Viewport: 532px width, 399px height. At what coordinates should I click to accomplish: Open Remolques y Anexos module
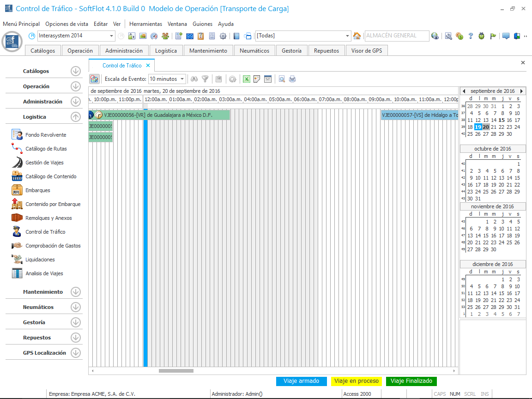coord(48,218)
